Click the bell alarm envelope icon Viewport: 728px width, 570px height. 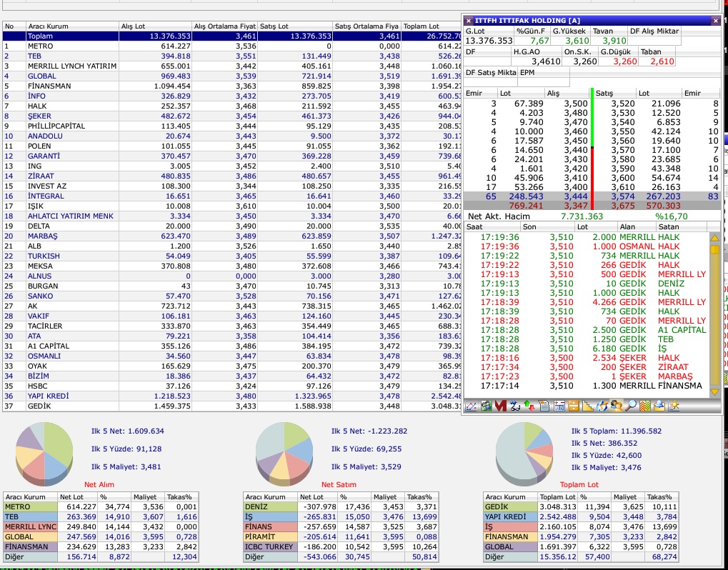(659, 406)
